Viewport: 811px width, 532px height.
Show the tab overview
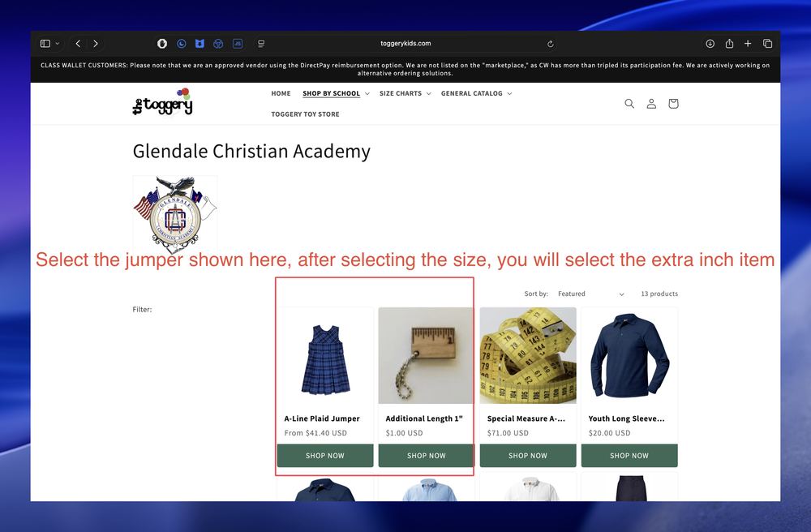pos(767,44)
